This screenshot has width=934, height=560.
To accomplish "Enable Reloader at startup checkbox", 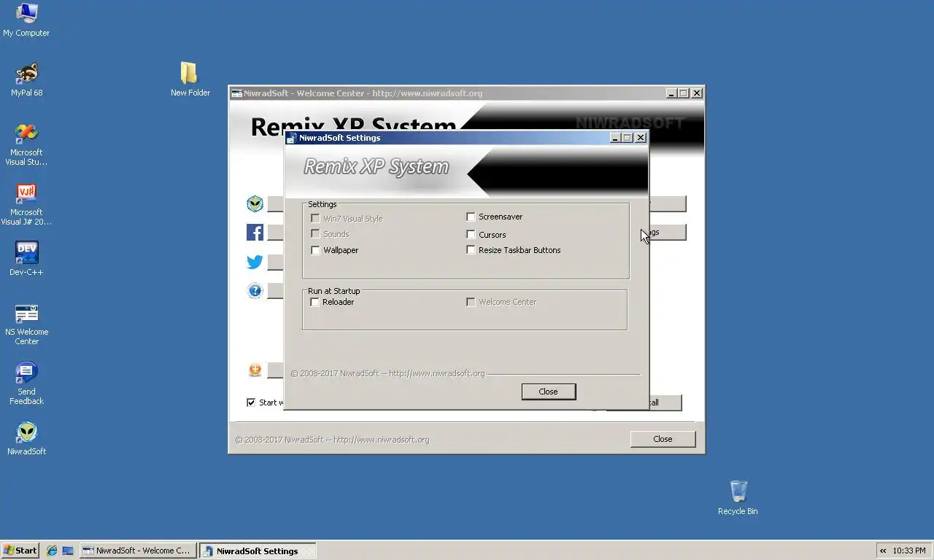I will [315, 302].
